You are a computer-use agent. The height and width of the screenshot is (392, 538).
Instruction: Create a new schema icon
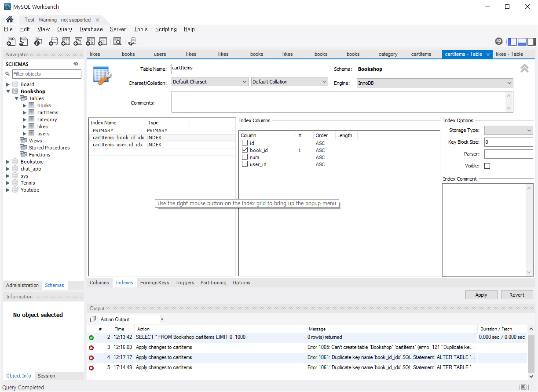click(x=53, y=41)
